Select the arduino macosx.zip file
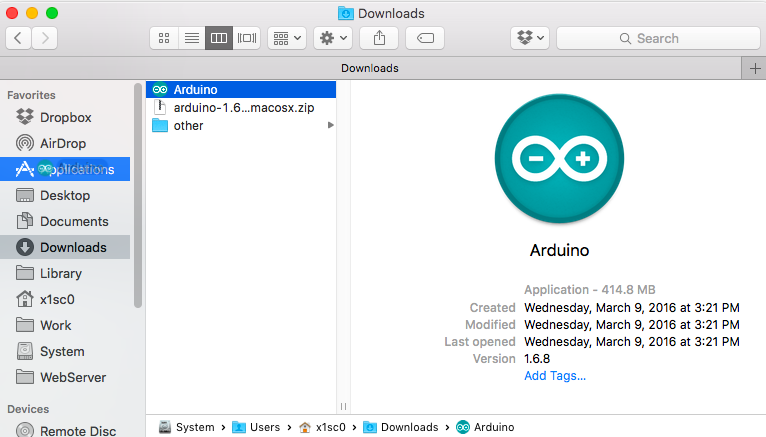The image size is (766, 437). click(243, 107)
